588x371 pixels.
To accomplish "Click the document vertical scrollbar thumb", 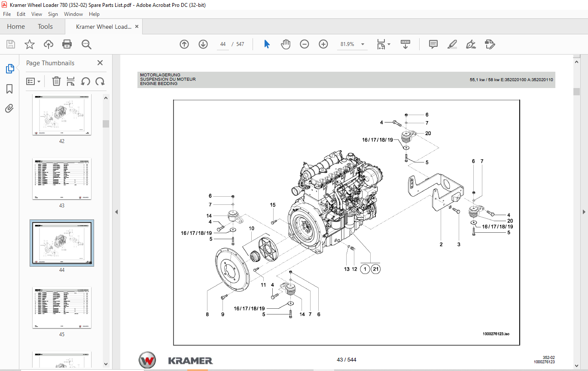I will [577, 91].
